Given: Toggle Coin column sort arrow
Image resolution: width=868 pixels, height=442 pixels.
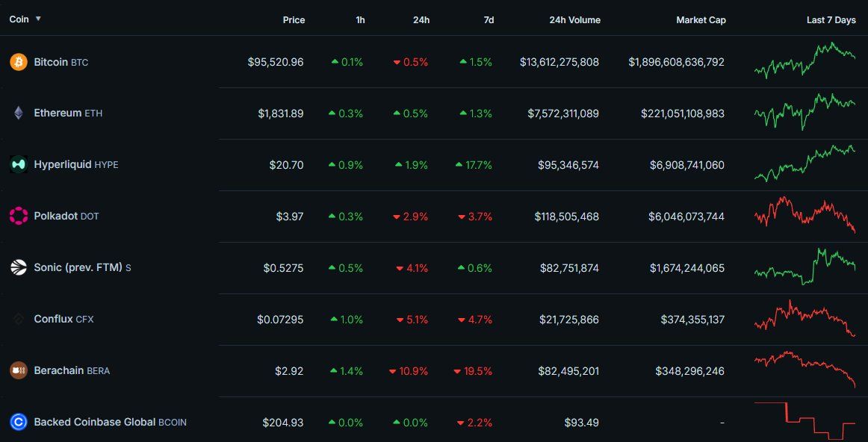Looking at the screenshot, I should click(x=38, y=19).
